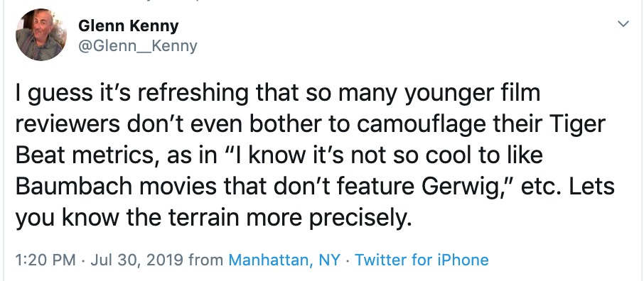Click the word Gerwig in the tweet

(467, 188)
